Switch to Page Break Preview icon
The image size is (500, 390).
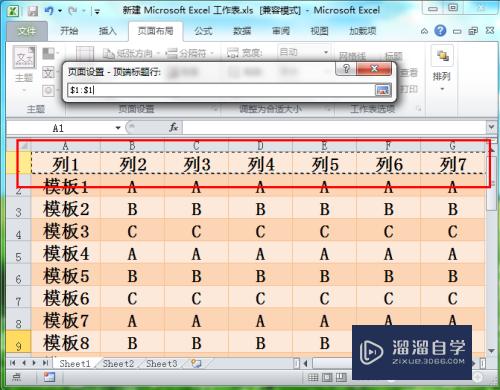(x=341, y=377)
